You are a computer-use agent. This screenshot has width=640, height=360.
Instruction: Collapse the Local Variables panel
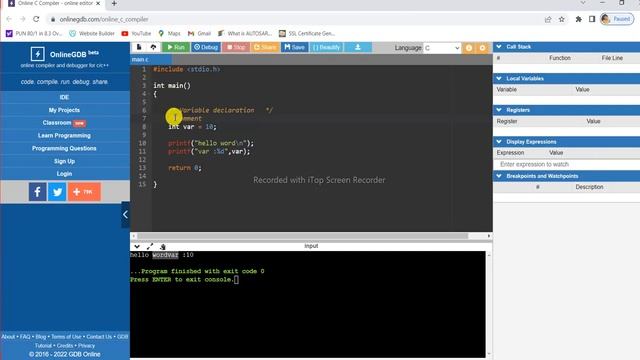click(499, 78)
